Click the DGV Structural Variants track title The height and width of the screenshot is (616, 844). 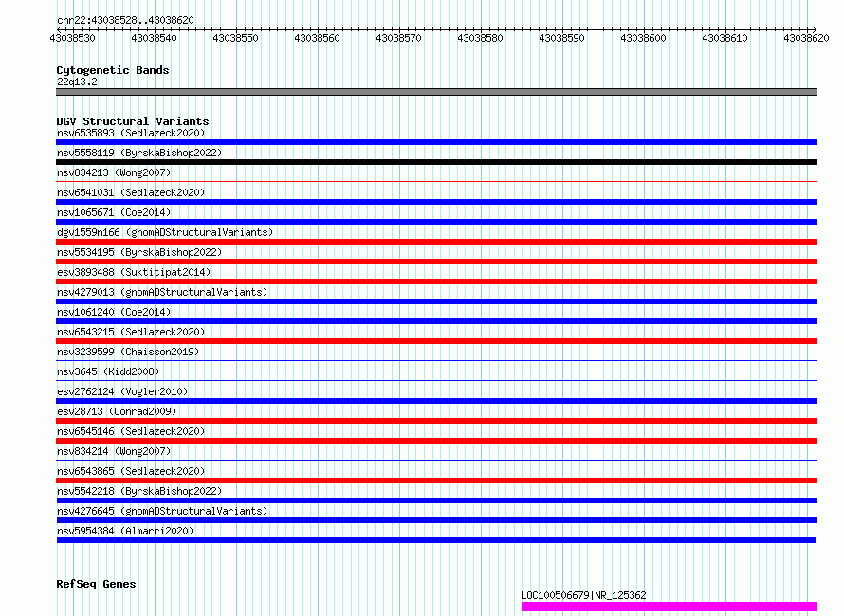pyautogui.click(x=133, y=121)
